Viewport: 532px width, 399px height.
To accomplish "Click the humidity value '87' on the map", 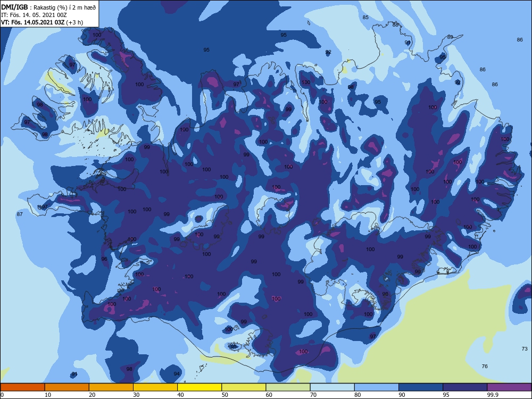I will click(20, 214).
